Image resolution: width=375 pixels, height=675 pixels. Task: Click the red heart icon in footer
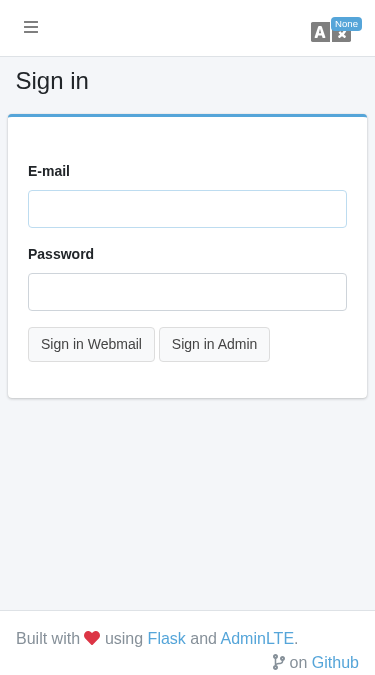92,638
